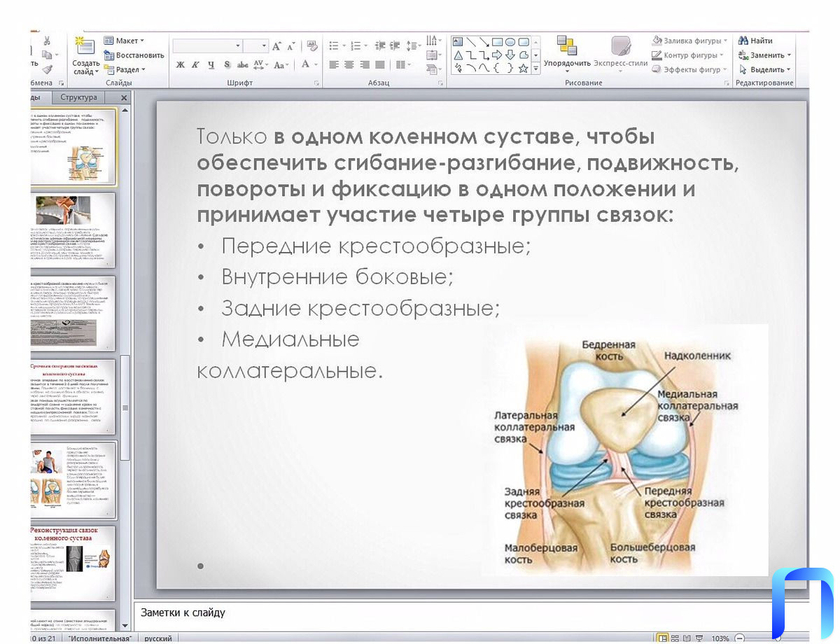Toggle underline Ч formatting

pos(211,64)
